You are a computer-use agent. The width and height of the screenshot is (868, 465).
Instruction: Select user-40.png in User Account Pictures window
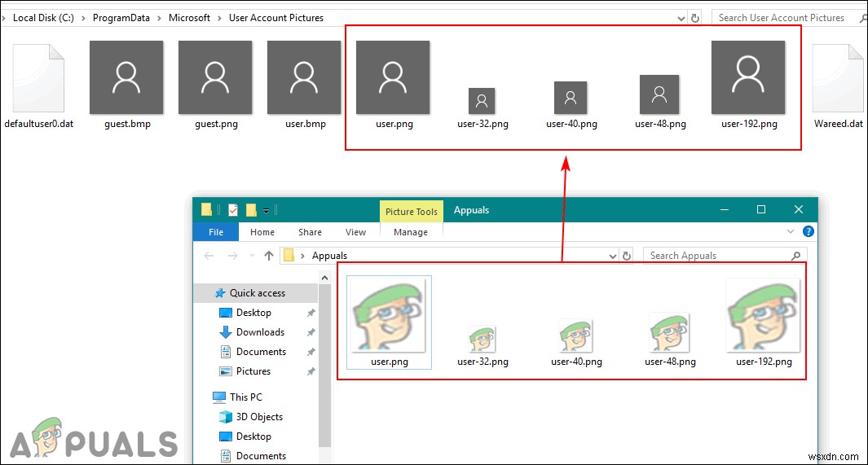tap(571, 105)
